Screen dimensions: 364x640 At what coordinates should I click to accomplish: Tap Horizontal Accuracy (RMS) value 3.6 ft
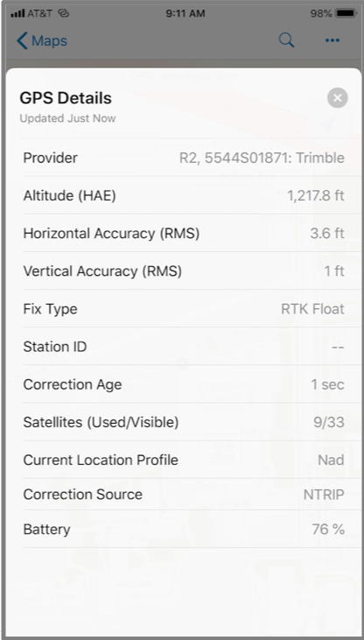click(327, 234)
